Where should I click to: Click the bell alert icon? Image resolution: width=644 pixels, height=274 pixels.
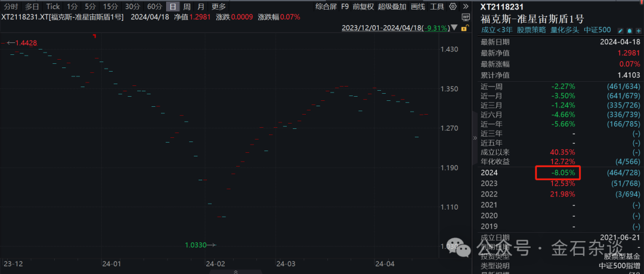pyautogui.click(x=628, y=30)
